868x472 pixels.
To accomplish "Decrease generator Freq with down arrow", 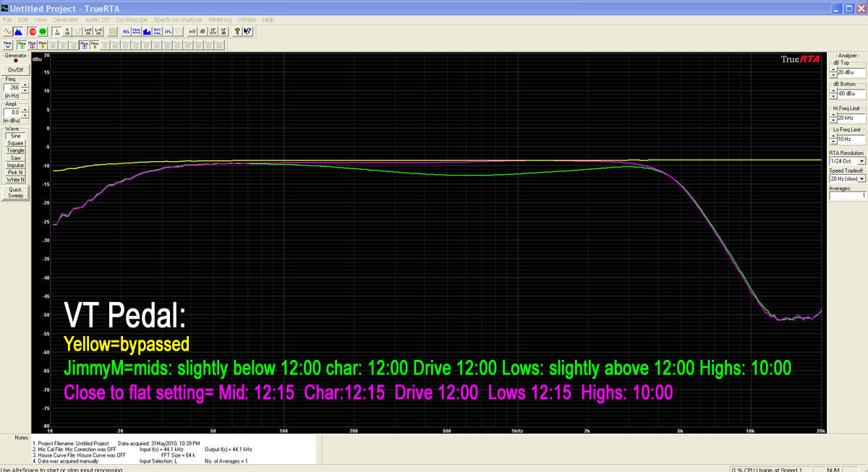I will click(25, 90).
